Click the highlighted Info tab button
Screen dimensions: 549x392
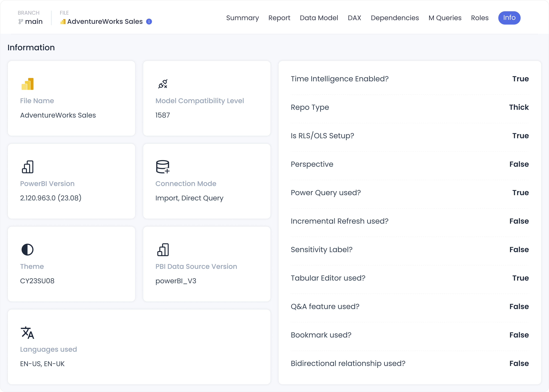[x=509, y=18]
